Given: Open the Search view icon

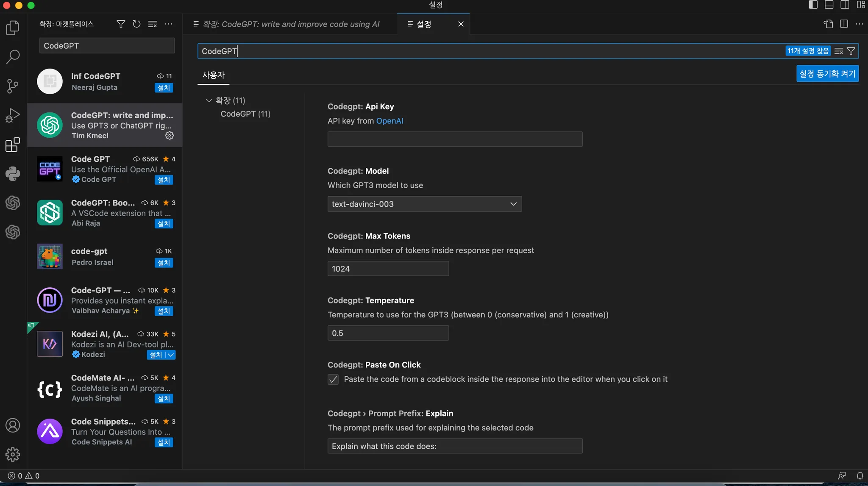Looking at the screenshot, I should 13,57.
